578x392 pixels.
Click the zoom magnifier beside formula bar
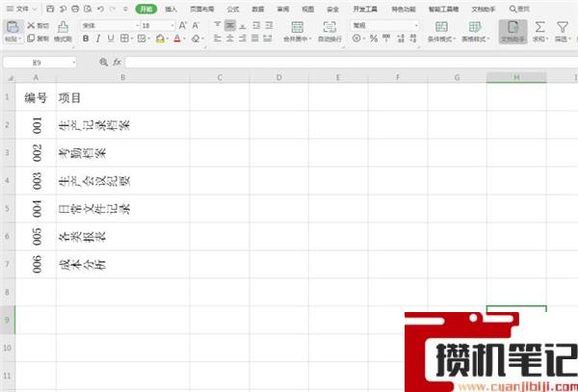coord(104,62)
